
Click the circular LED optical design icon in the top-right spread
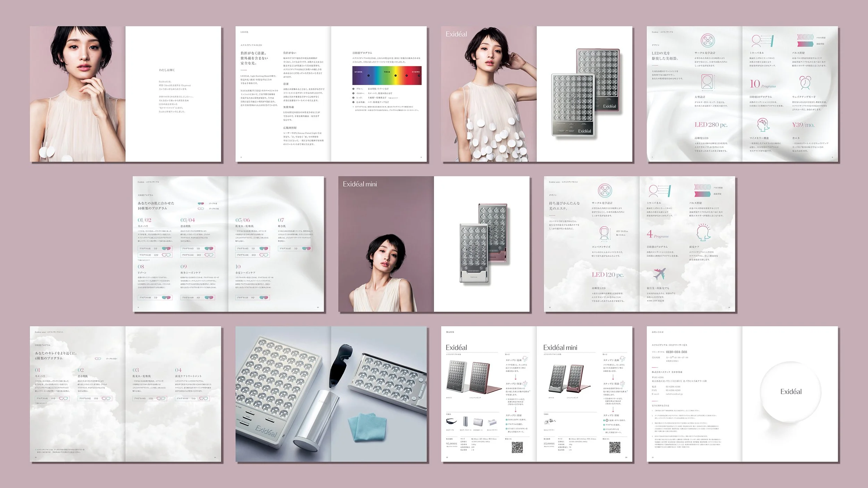tap(707, 41)
